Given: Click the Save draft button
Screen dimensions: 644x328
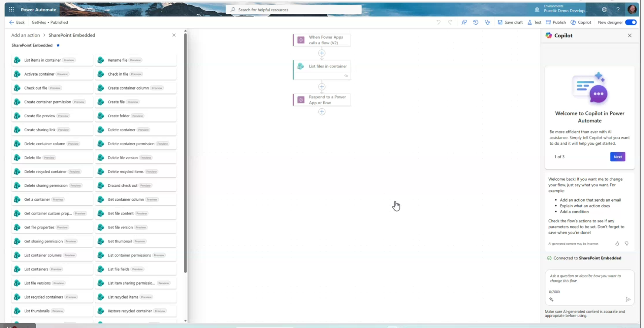Looking at the screenshot, I should coord(510,22).
